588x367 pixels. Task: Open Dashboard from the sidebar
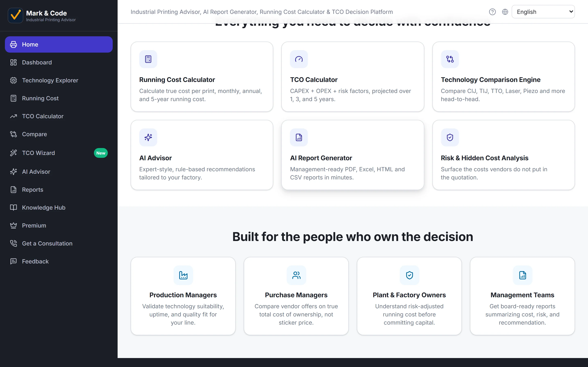coord(59,62)
